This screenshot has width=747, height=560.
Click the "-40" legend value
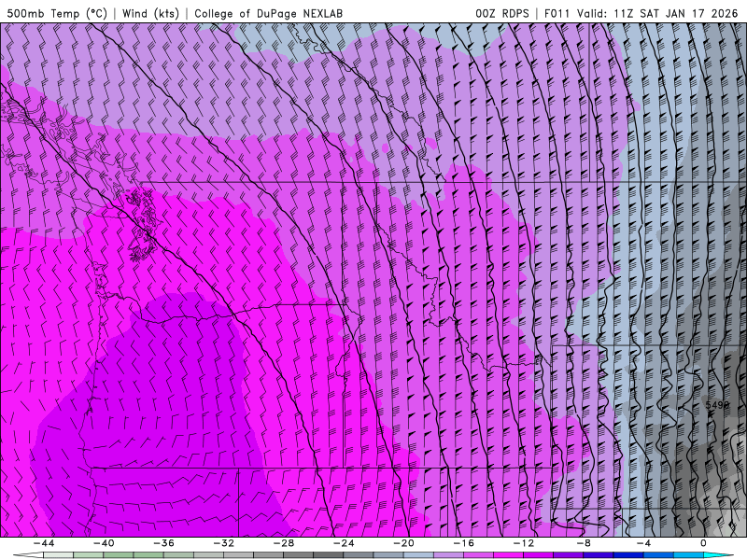[104, 543]
